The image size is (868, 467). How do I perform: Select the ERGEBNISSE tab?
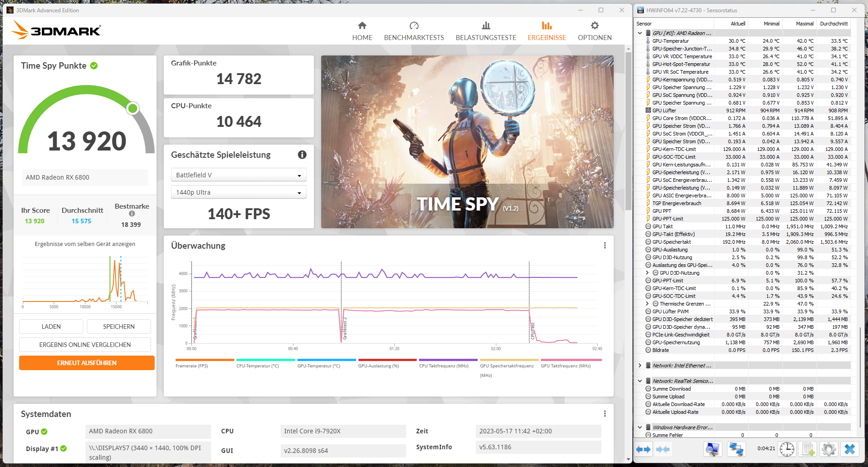547,31
